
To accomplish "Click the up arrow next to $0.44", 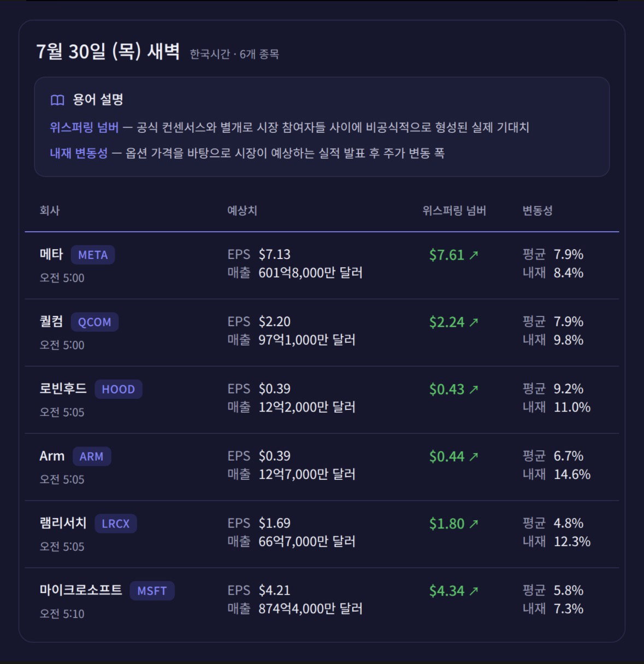I will 474,457.
